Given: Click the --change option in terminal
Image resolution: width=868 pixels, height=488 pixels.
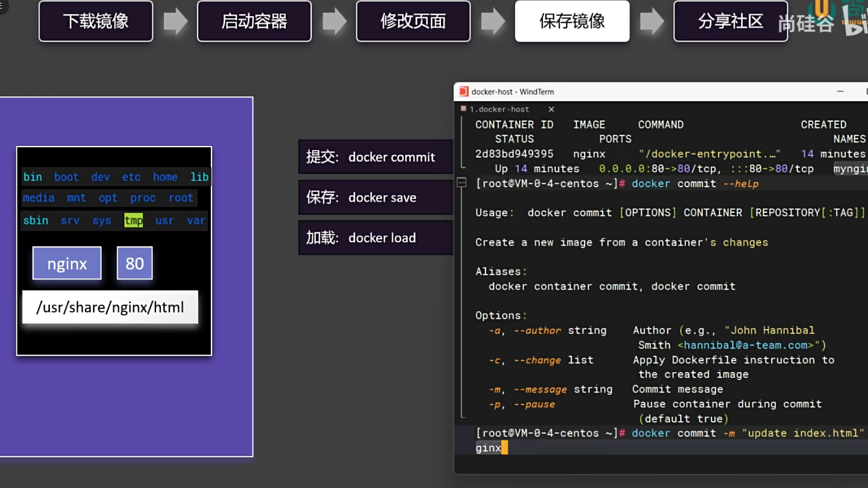Looking at the screenshot, I should [x=537, y=360].
